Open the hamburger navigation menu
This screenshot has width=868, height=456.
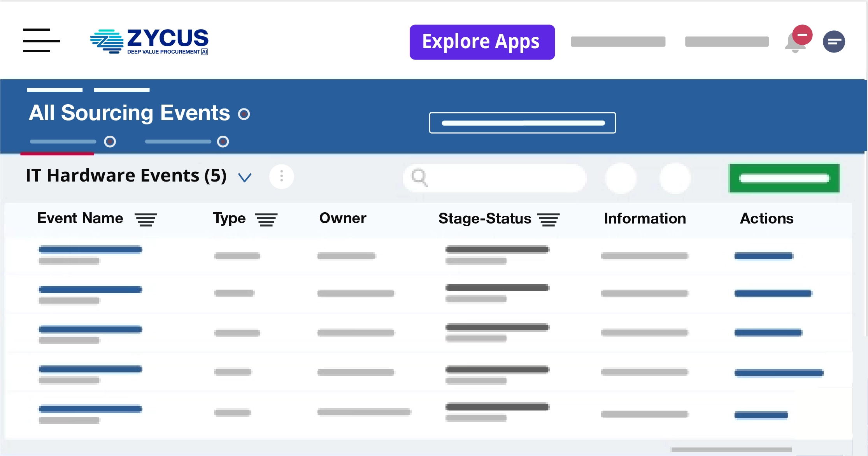click(x=41, y=40)
